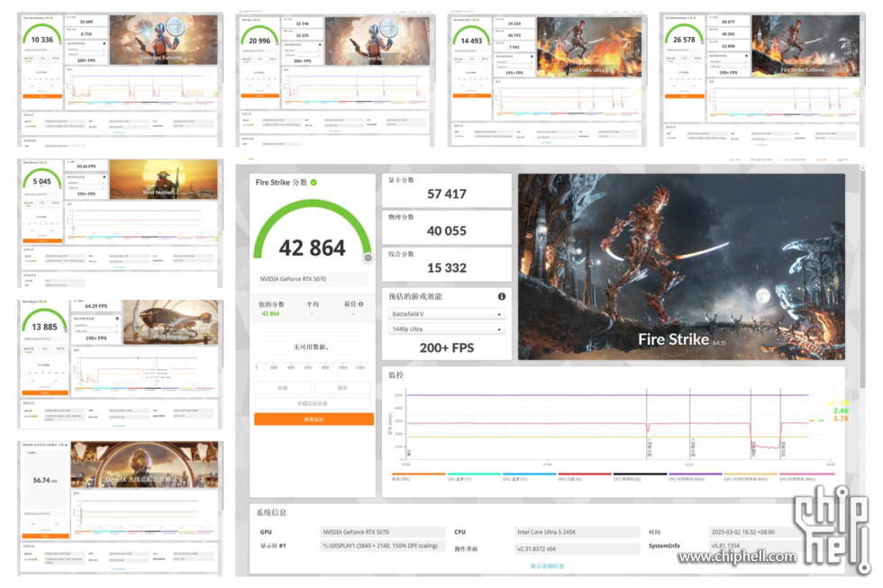Click the orange run button in Fire Strike Extreme window

(x=684, y=96)
